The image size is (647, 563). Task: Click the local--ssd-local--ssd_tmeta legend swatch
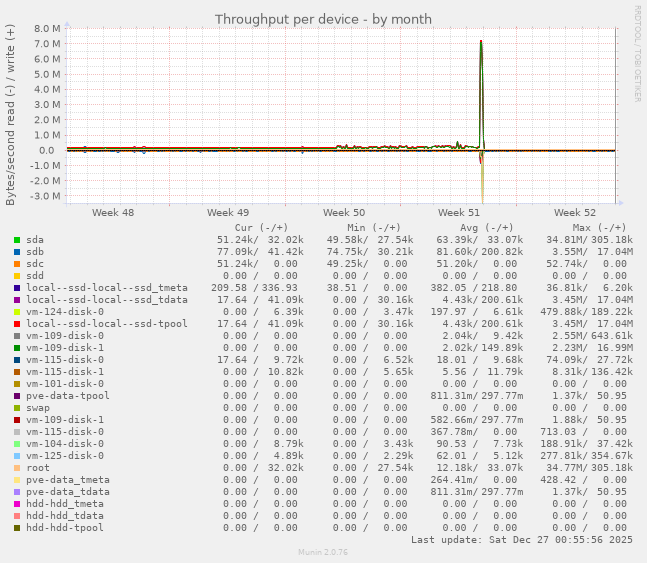[17, 288]
